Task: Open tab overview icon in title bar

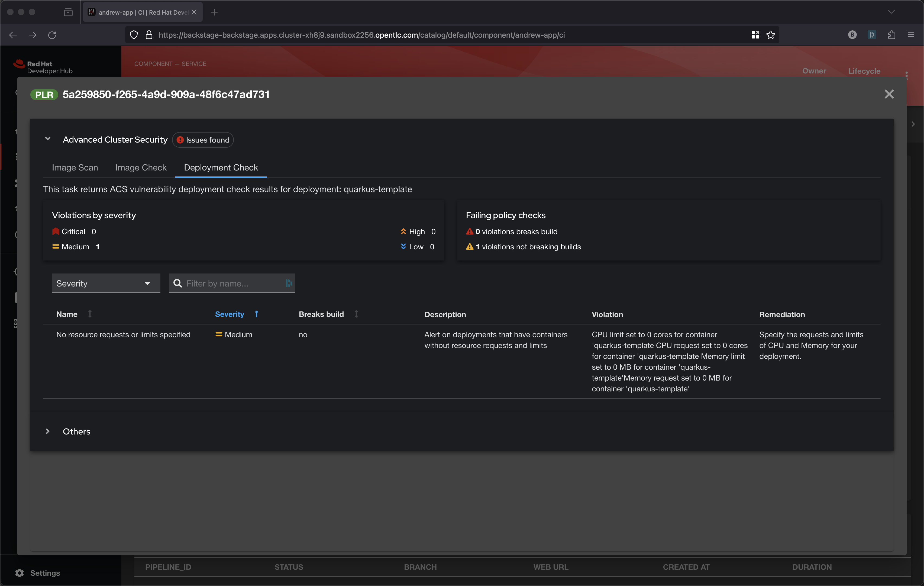Action: pos(68,12)
